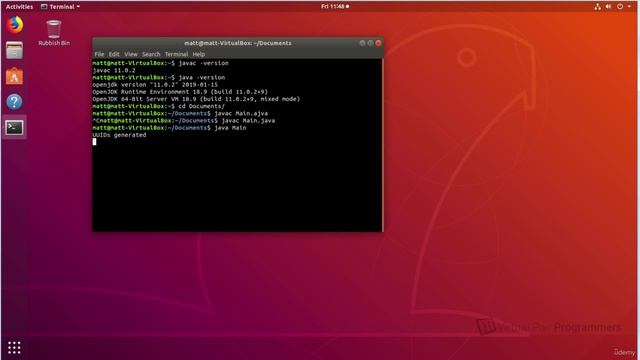Open the File menu

point(99,54)
